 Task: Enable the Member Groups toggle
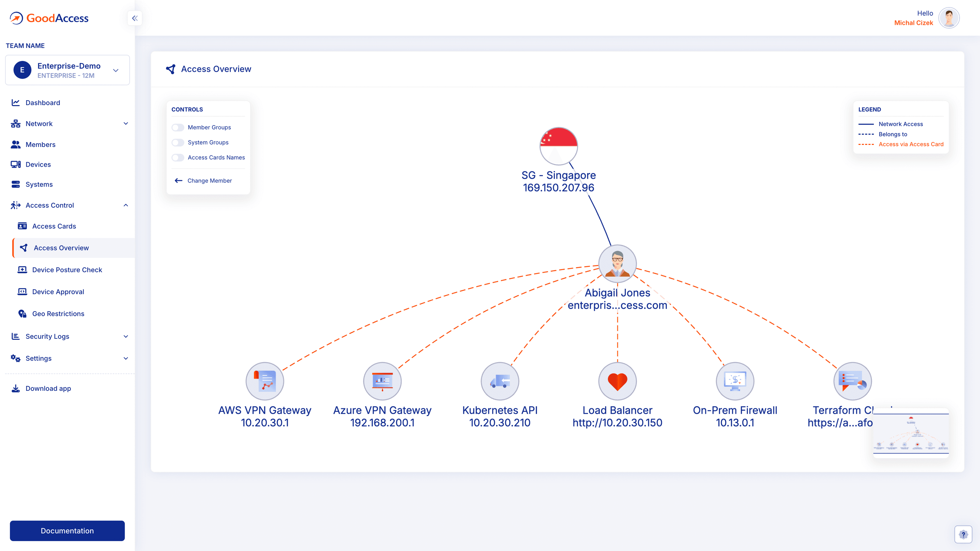pyautogui.click(x=178, y=128)
